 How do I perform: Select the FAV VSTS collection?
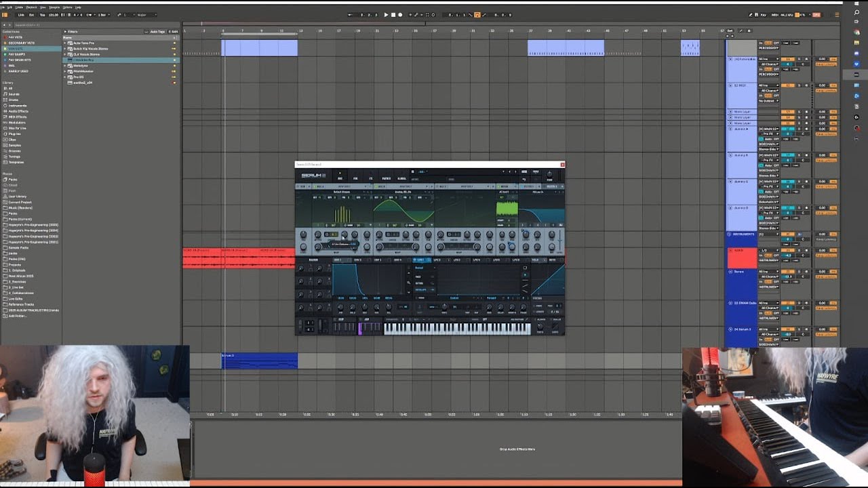pyautogui.click(x=15, y=37)
